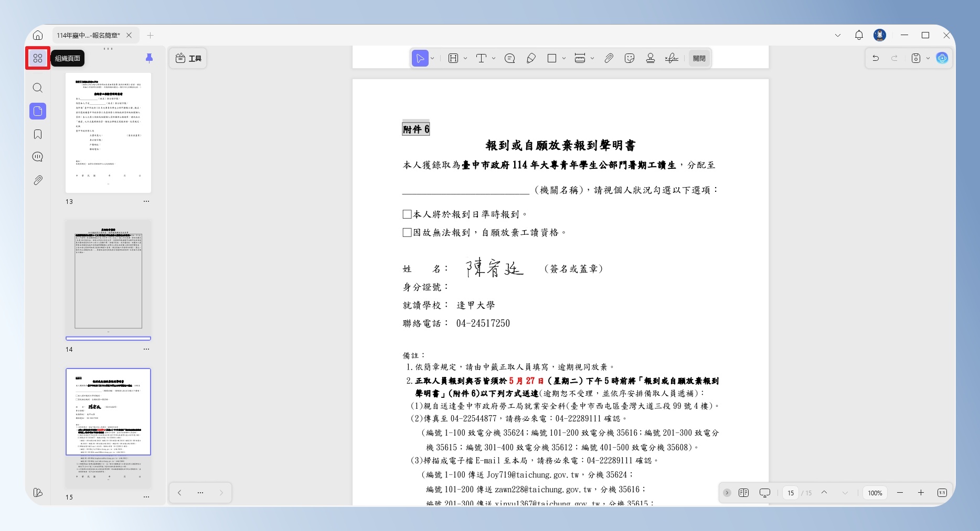Select the sticker tool icon

[630, 58]
